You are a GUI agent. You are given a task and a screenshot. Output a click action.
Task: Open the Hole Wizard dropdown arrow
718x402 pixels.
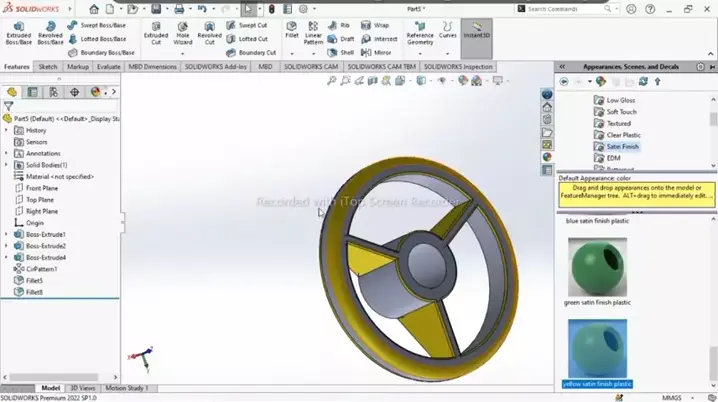click(182, 50)
